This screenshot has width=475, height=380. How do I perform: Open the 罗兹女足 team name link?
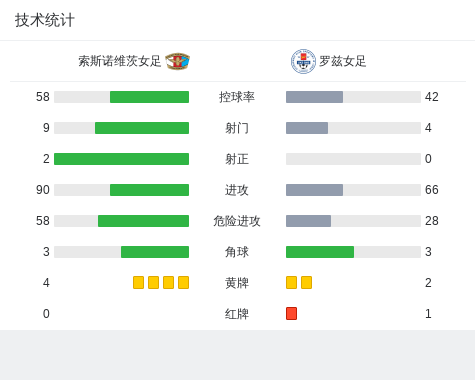point(343,61)
